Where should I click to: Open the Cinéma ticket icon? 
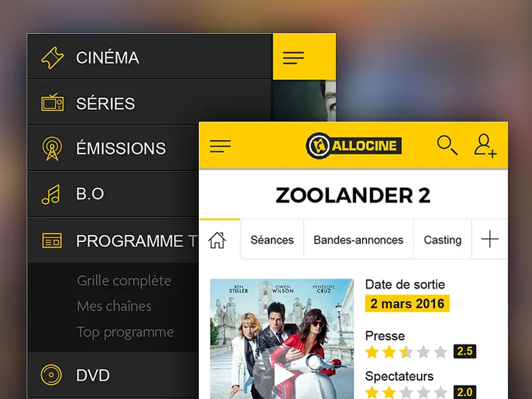click(52, 58)
